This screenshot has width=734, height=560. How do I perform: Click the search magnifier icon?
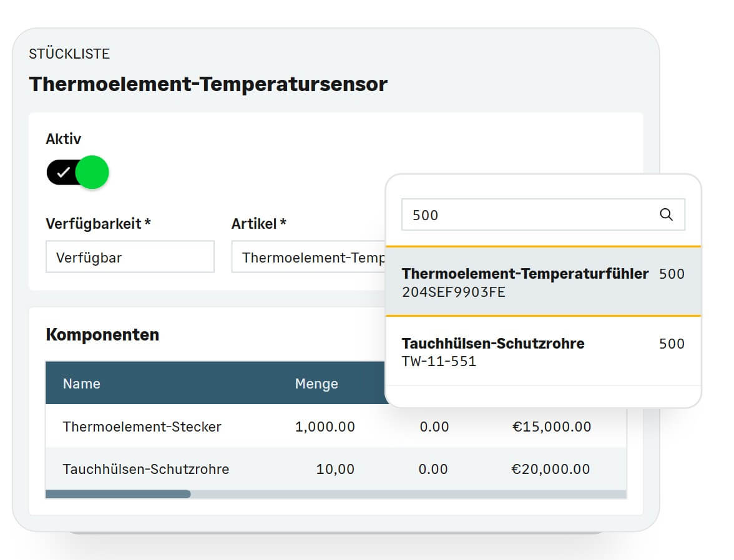665,215
